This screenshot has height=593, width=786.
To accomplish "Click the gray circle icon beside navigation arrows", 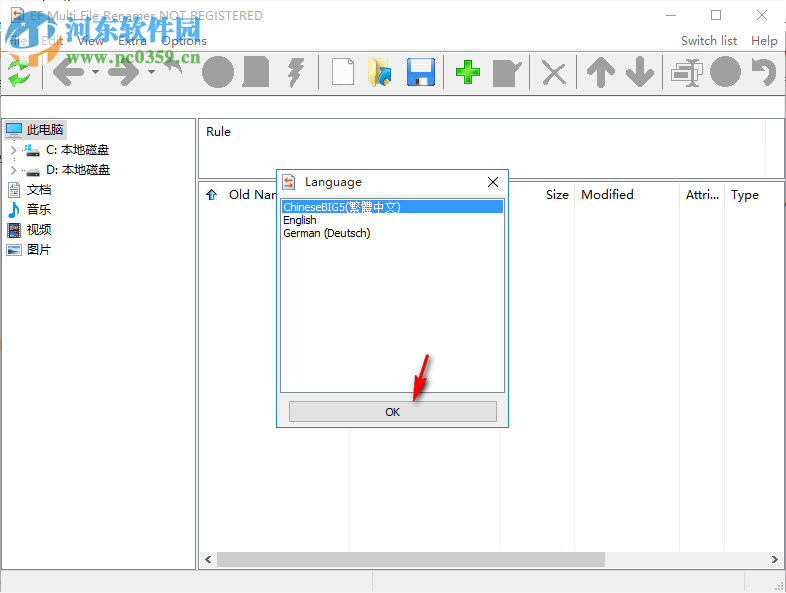I will tap(218, 72).
